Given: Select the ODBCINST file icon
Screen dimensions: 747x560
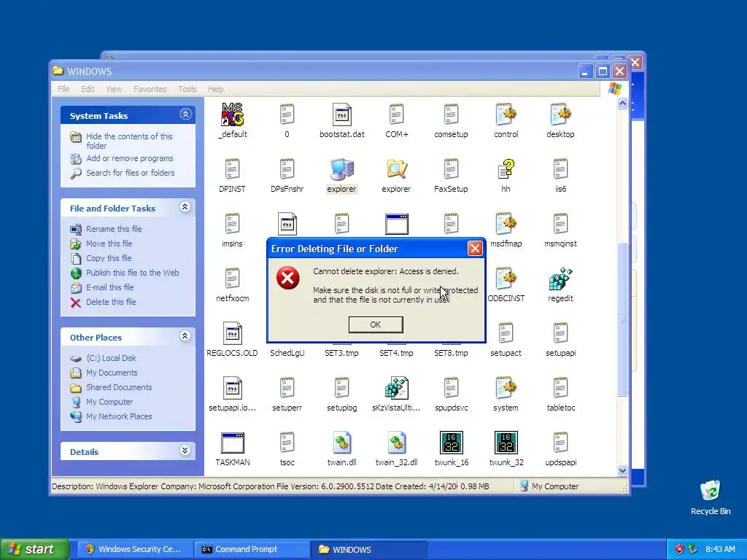Looking at the screenshot, I should [x=506, y=279].
